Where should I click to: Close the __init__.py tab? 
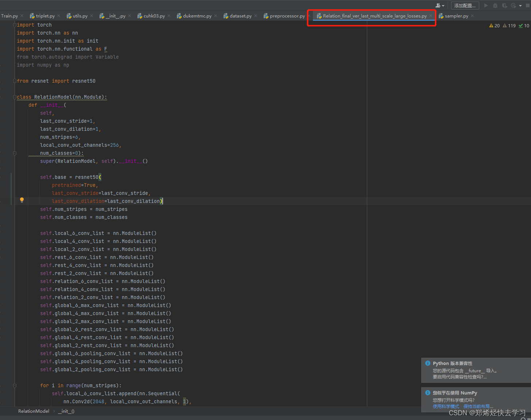tap(129, 16)
